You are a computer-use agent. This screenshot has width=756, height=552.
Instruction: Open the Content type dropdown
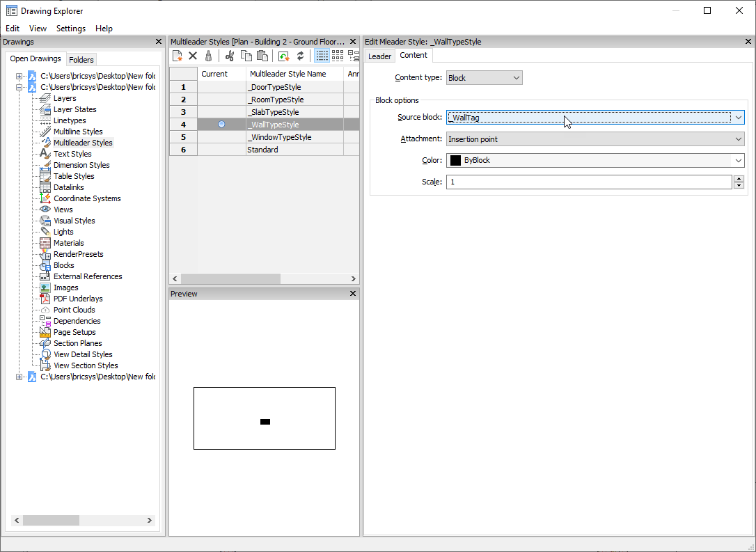[484, 78]
